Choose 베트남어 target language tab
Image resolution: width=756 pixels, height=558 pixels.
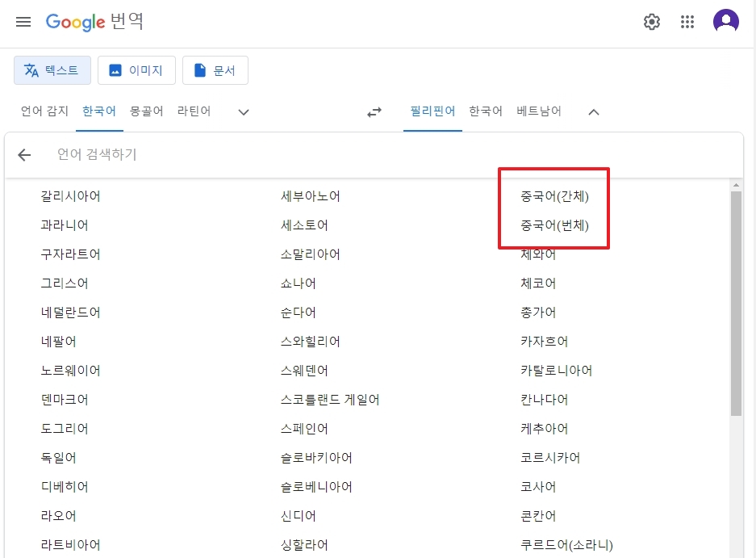(x=538, y=111)
